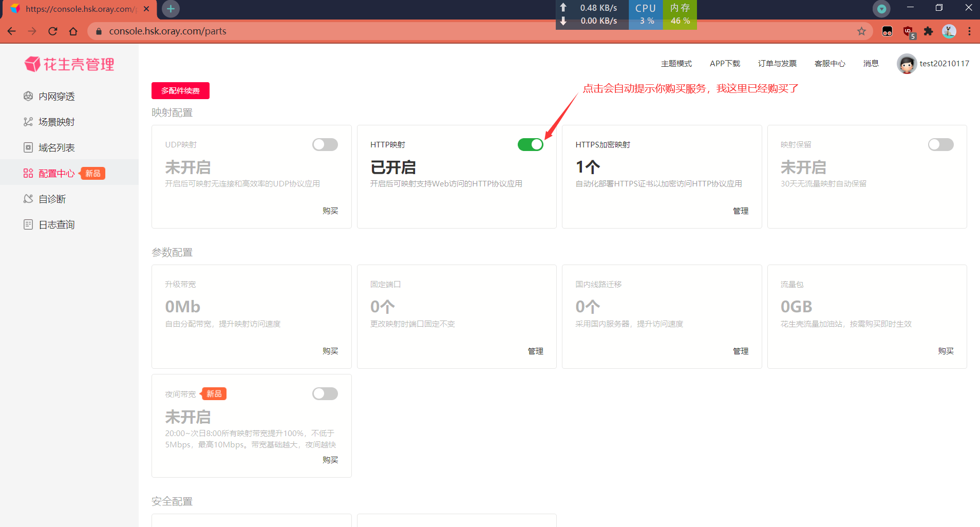Click the 域名列表 sidebar icon
980x527 pixels.
28,147
